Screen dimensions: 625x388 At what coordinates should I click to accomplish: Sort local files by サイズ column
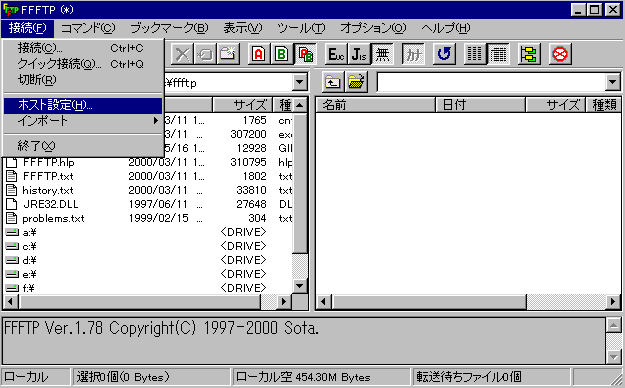coord(243,105)
